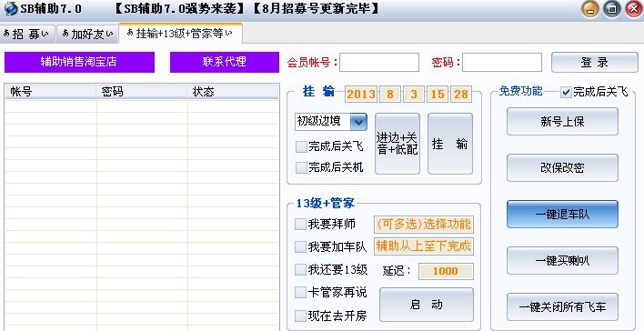Check the 我还要13级 checkbox
This screenshot has width=644, height=331.
[301, 270]
